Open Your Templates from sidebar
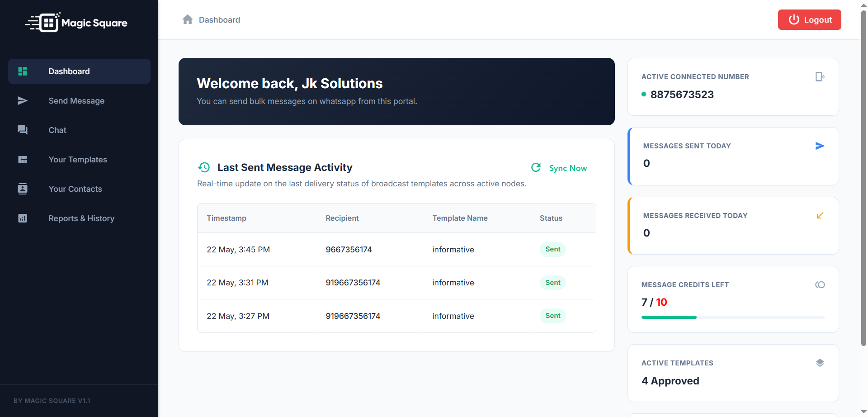This screenshot has width=868, height=417. (79, 159)
